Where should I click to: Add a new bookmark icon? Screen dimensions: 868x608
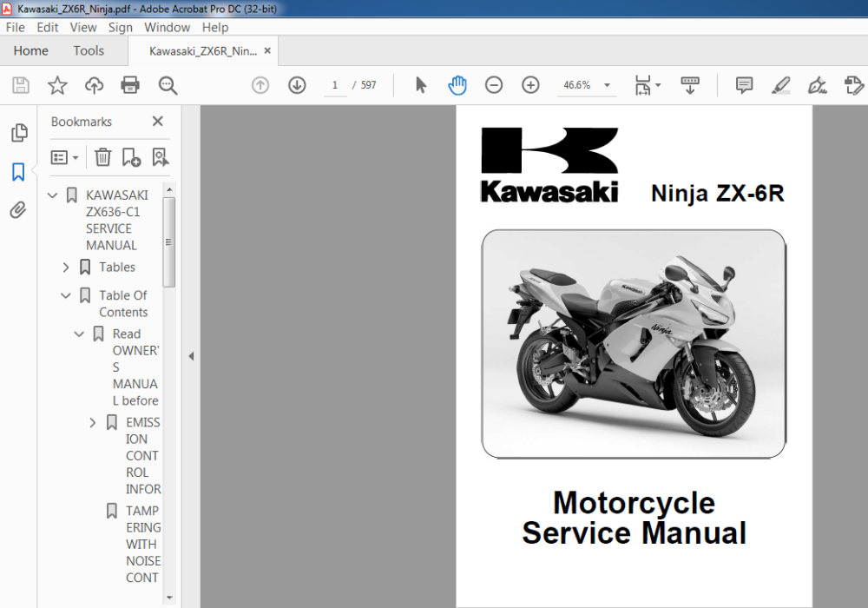coord(131,157)
